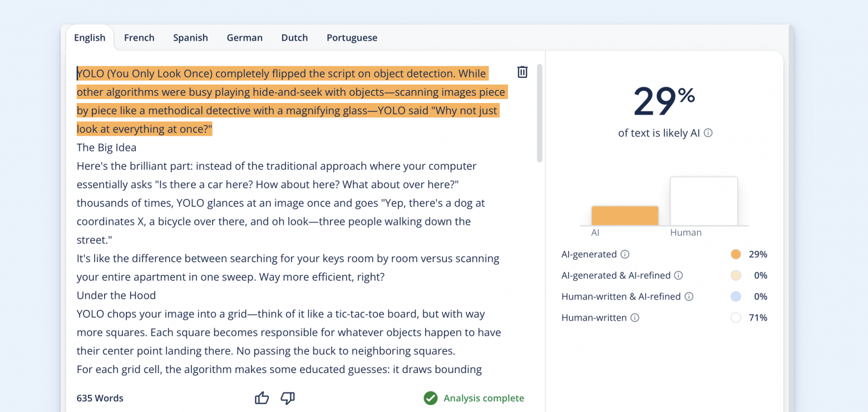Viewport: 868px width, 412px height.
Task: Click the thumbs down feedback icon
Action: (288, 398)
